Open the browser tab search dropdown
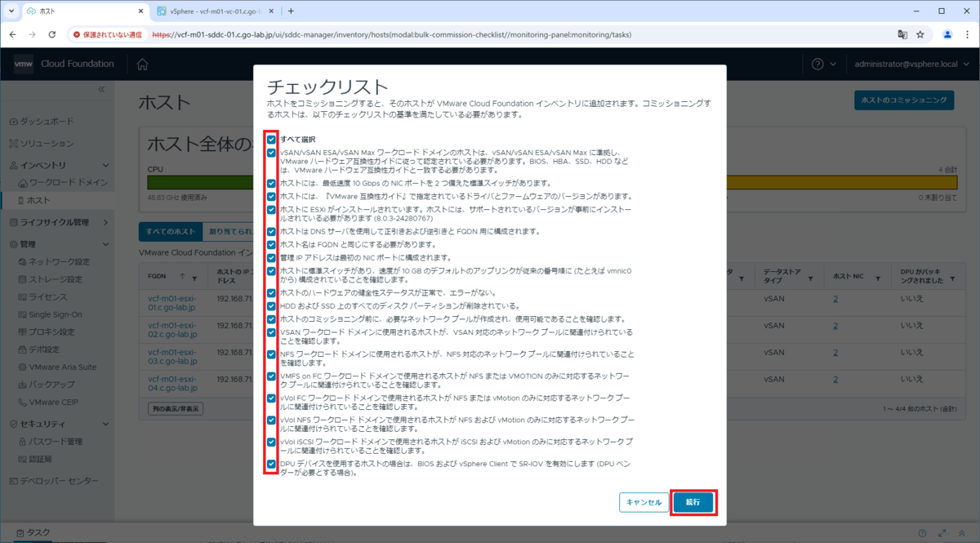Viewport: 980px width, 543px height. (11, 11)
